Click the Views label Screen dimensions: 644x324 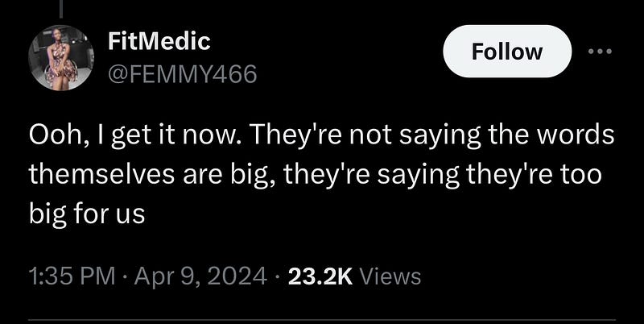click(x=390, y=276)
